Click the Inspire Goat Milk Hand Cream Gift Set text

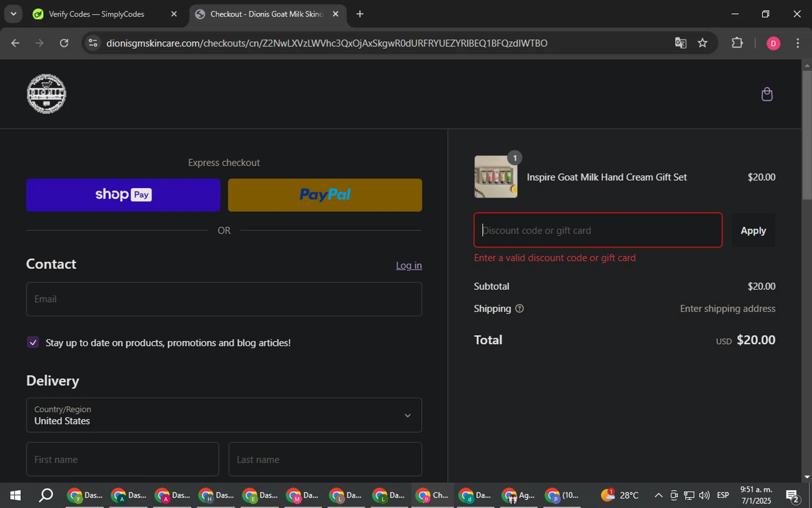pyautogui.click(x=607, y=177)
